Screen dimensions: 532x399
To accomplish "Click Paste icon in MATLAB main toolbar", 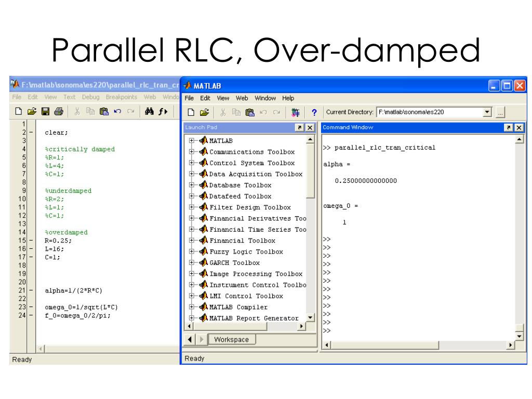I will coord(250,112).
